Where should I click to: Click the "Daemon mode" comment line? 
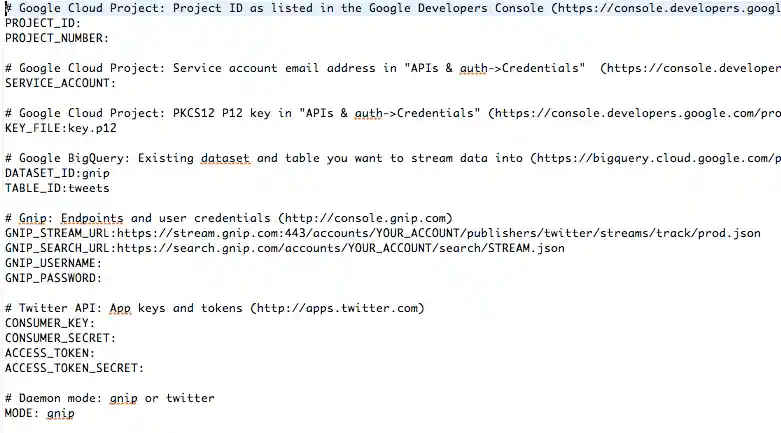click(x=110, y=398)
